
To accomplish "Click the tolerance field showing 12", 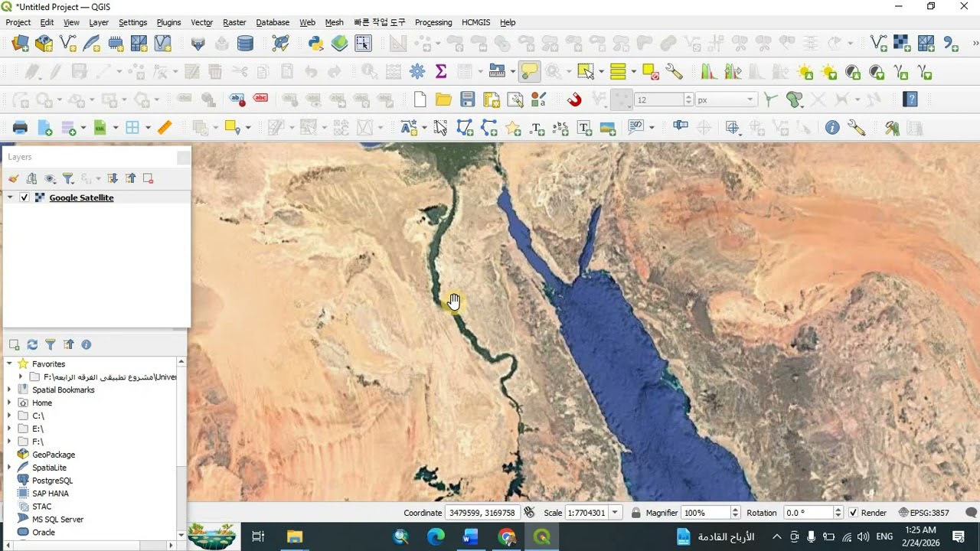I will [x=658, y=99].
